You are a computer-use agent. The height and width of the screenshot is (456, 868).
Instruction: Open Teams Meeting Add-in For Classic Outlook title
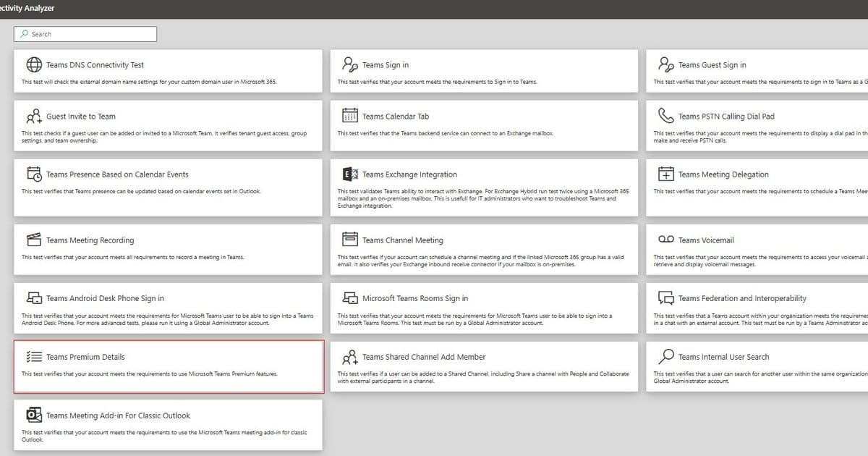click(x=118, y=415)
